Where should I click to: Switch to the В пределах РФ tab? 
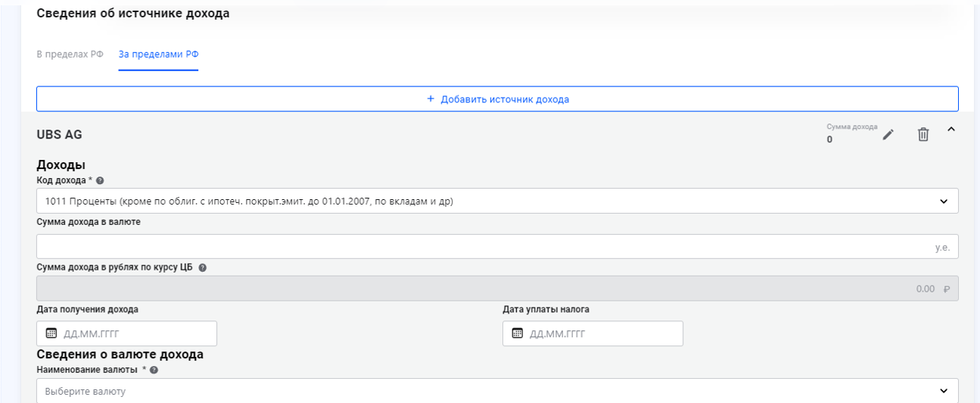70,55
